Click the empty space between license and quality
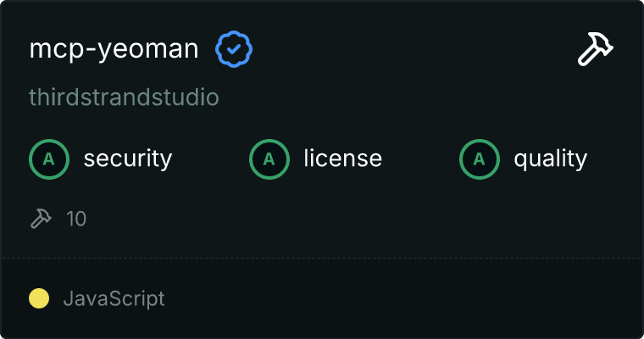 [421, 158]
